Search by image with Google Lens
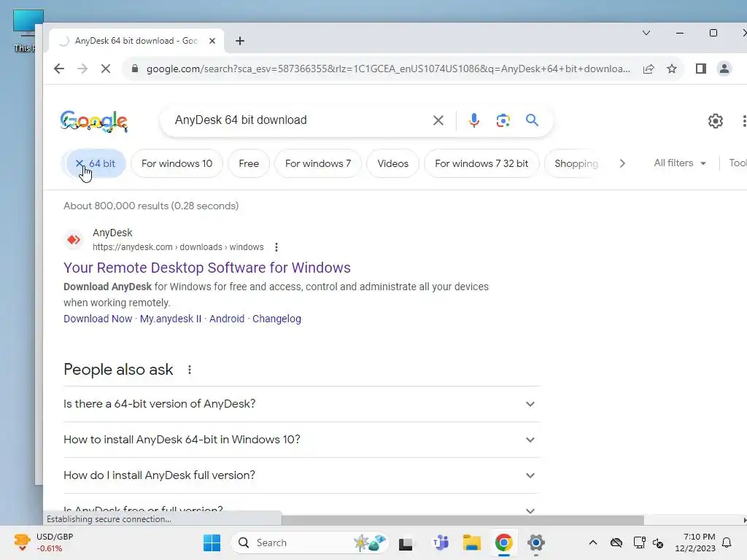 pos(503,120)
